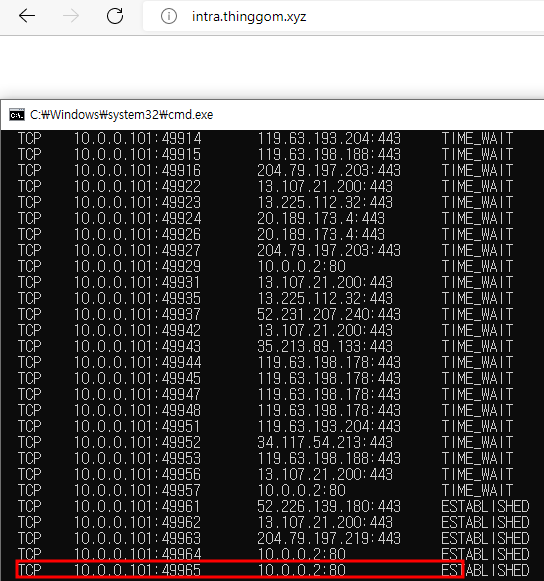The width and height of the screenshot is (544, 581).
Task: Click TIME_WAIT state on port 49914 row
Action: pyautogui.click(x=477, y=138)
